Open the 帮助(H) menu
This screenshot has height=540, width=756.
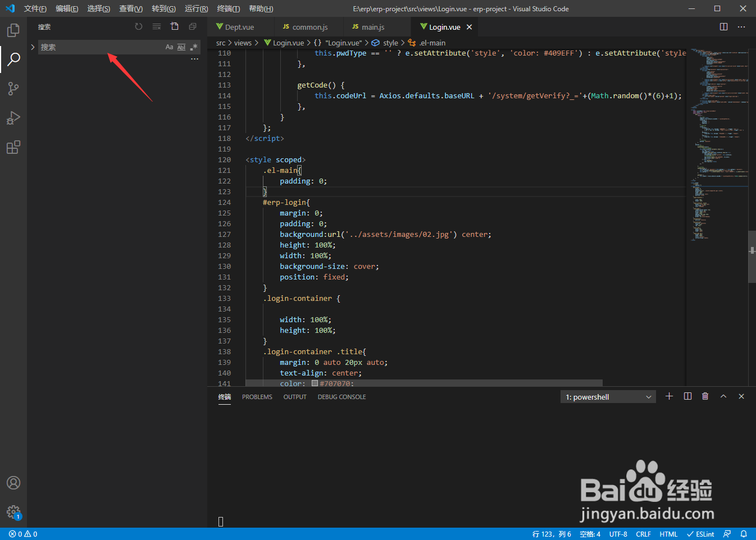point(261,8)
